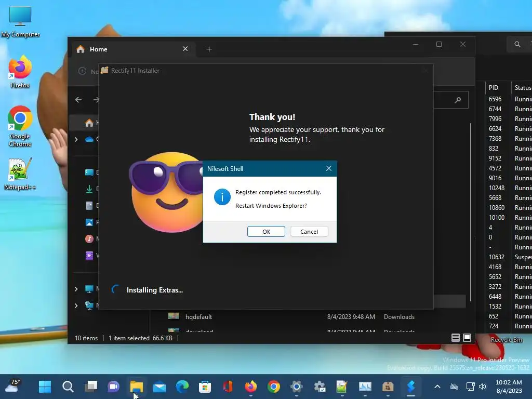The image size is (532, 399).
Task: Open the Recycle Bin on desktop
Action: pos(506,340)
